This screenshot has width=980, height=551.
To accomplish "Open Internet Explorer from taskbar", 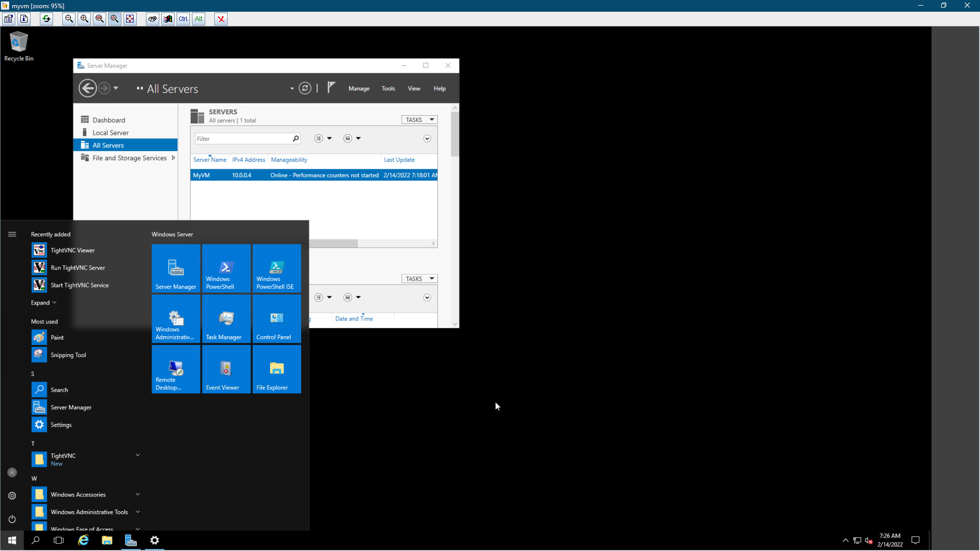I will click(x=83, y=540).
